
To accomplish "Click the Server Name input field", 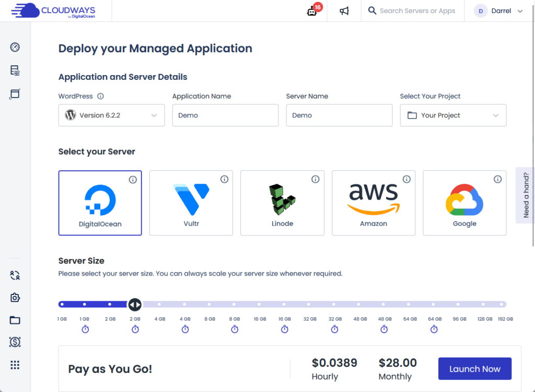I will click(339, 115).
